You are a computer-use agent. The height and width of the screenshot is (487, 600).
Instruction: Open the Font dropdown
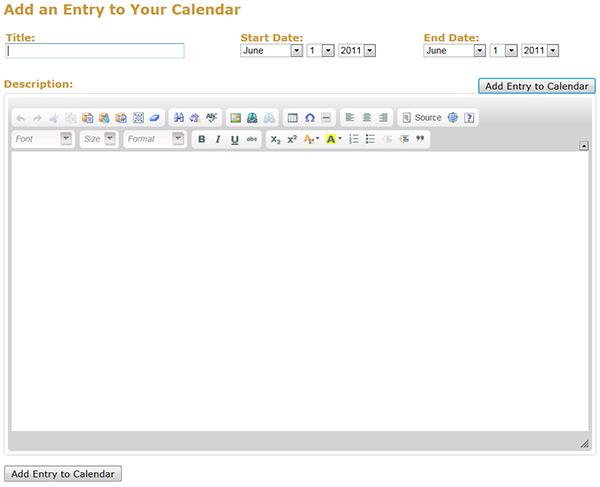tap(43, 139)
